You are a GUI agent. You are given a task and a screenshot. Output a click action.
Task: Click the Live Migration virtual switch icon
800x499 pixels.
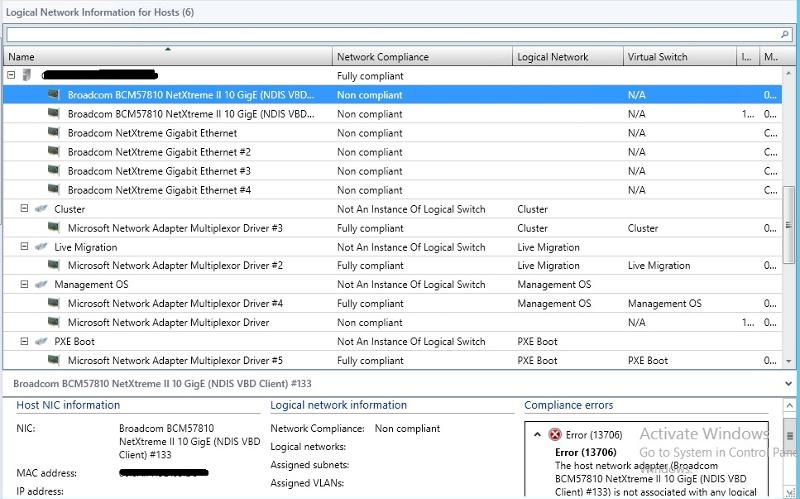[41, 247]
